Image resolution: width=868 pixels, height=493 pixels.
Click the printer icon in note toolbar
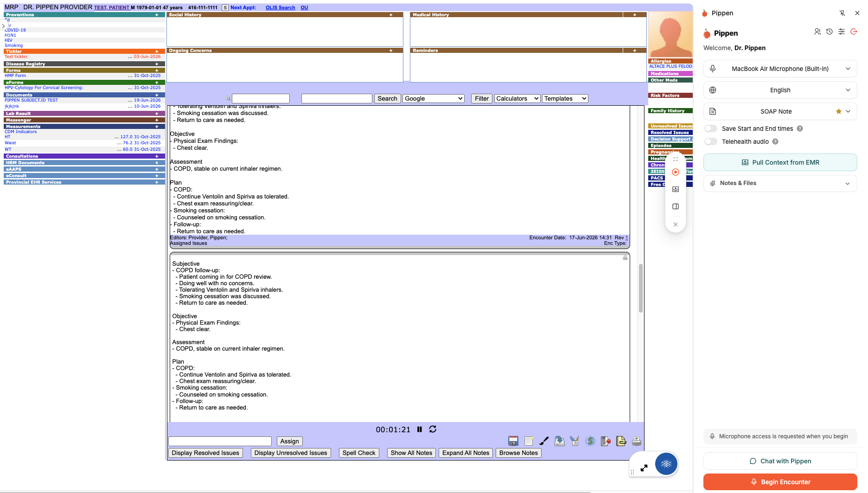click(637, 441)
